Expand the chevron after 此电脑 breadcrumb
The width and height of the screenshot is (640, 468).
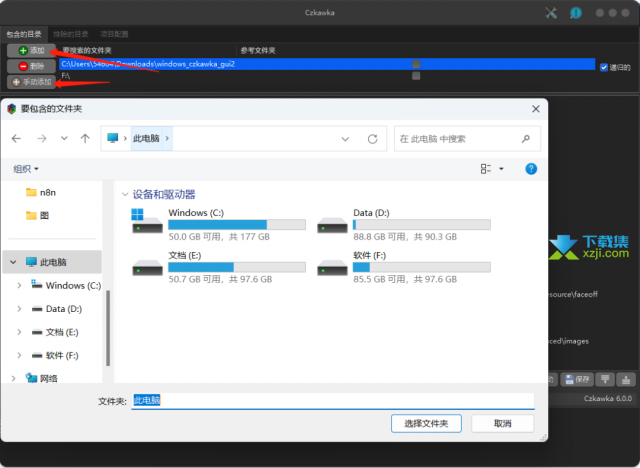point(167,138)
